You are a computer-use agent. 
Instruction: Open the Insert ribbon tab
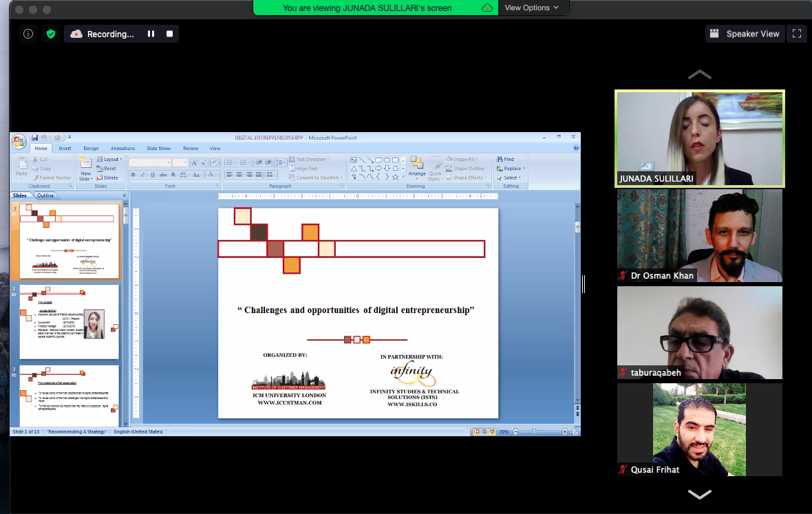pyautogui.click(x=65, y=148)
